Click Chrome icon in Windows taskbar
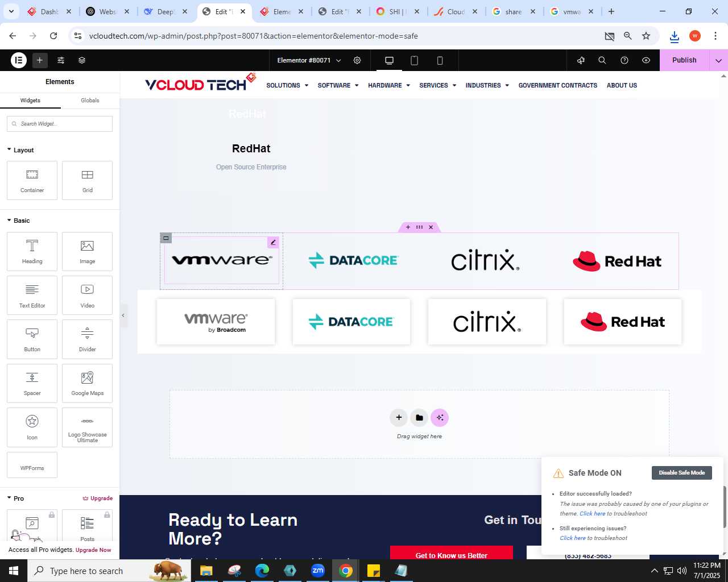Screen dimensions: 728x582 point(346,571)
